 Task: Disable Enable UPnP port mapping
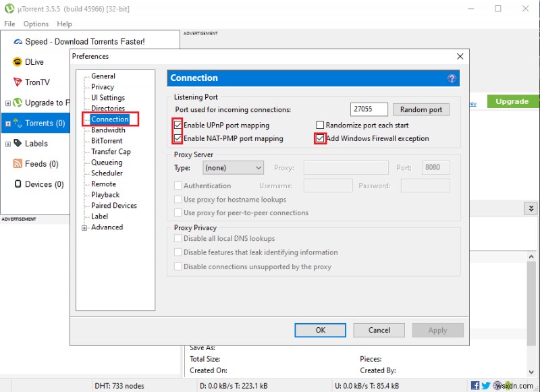[x=178, y=125]
